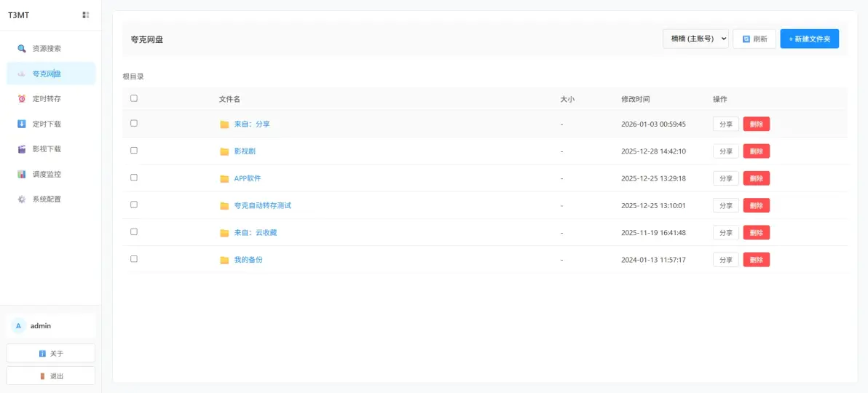Viewport: 868px width, 393px height.
Task: Delete the 夸克自动转存测试 folder
Action: point(756,205)
